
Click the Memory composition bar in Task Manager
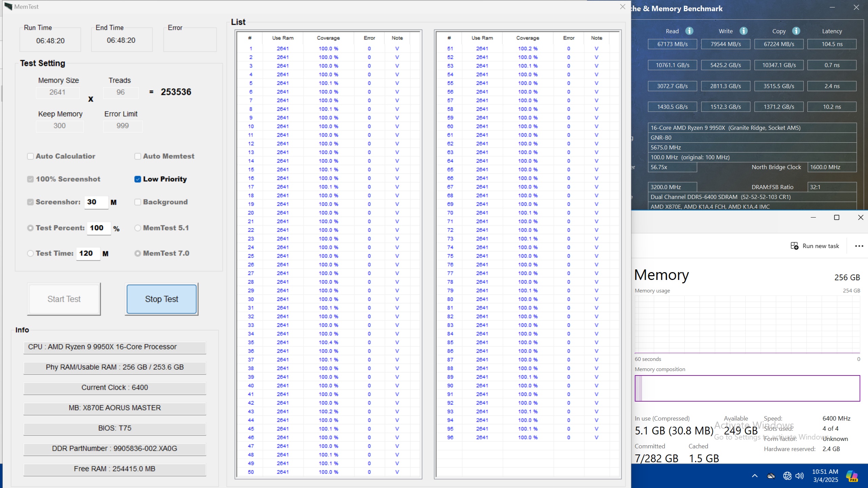point(747,388)
